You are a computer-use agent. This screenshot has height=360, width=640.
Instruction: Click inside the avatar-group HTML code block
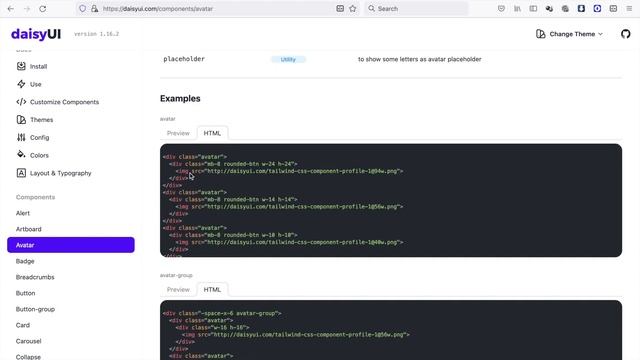pyautogui.click(x=391, y=330)
